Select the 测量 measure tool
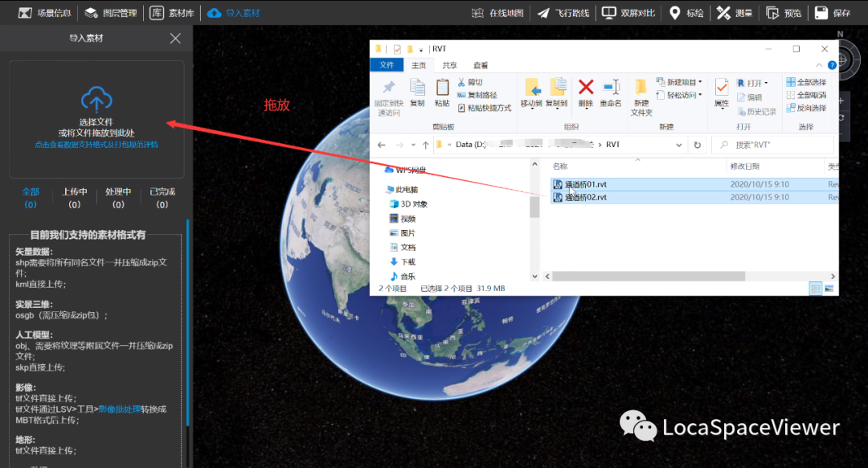 pyautogui.click(x=735, y=13)
